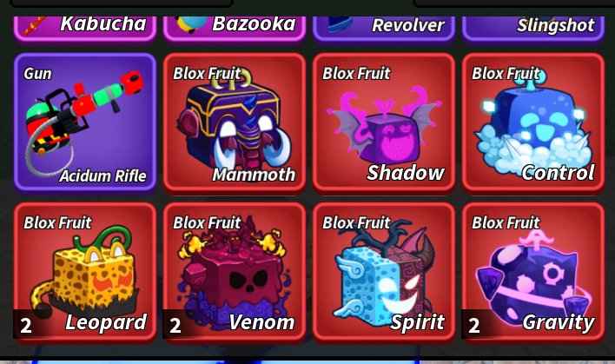Viewport: 615px width, 364px height.
Task: Select the Mammoth Blox Fruit tile
Action: 235,122
